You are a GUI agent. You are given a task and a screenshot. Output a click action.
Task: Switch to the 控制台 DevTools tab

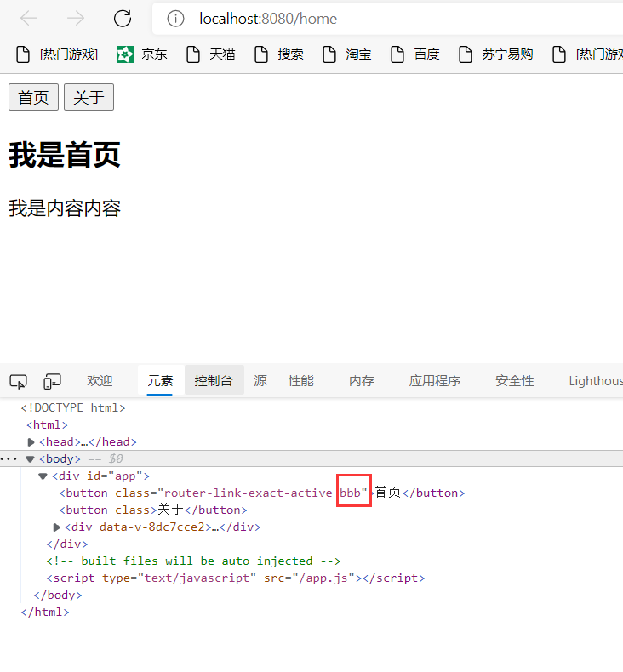(213, 380)
